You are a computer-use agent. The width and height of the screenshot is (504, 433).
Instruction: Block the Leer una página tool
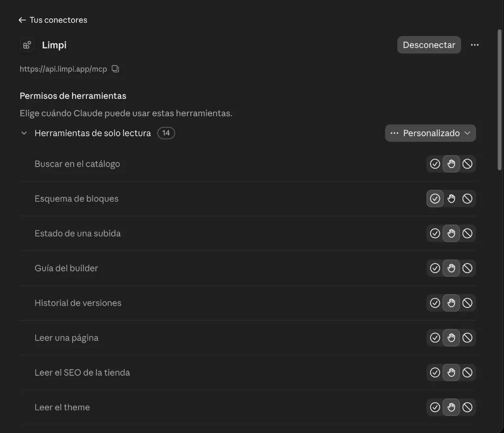pyautogui.click(x=467, y=338)
